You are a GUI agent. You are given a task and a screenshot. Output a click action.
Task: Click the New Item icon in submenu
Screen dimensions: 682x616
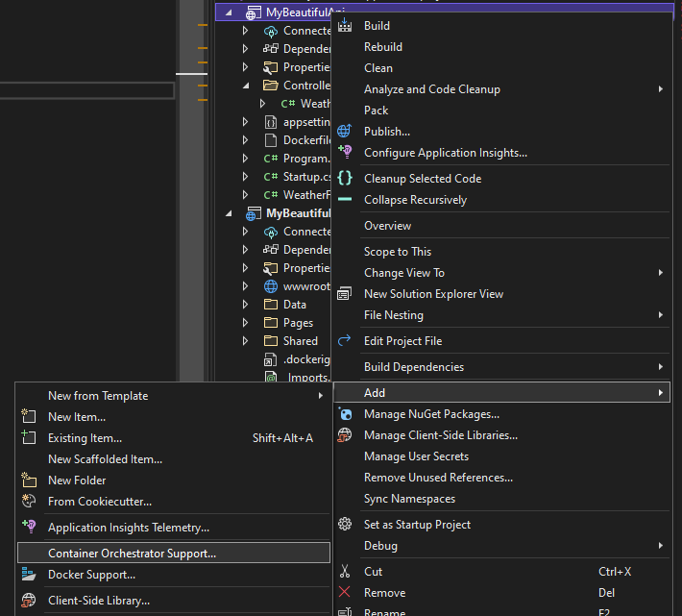pos(29,416)
